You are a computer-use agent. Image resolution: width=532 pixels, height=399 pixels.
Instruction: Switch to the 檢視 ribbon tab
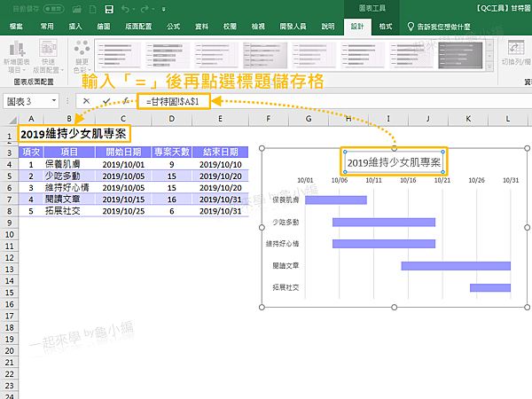pyautogui.click(x=258, y=27)
